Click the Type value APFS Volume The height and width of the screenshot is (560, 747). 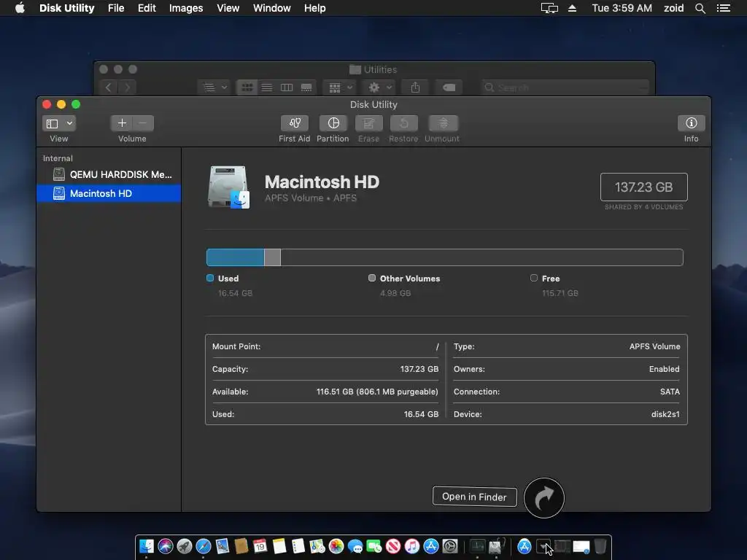click(x=654, y=346)
